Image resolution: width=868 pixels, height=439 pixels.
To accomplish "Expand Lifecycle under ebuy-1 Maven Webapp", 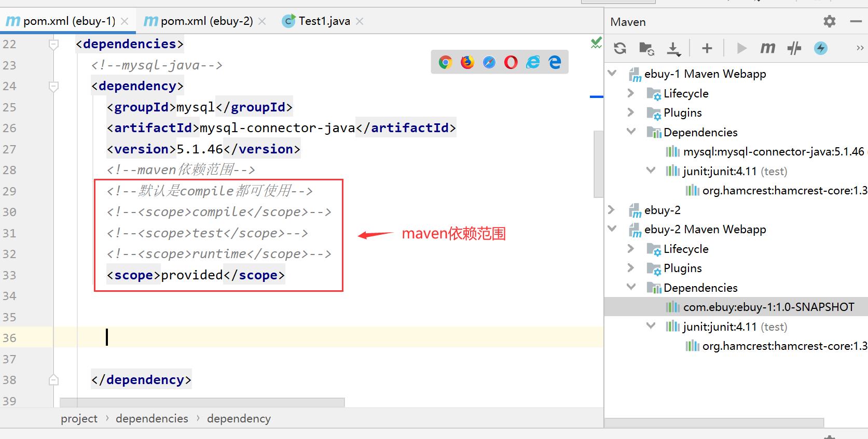I will [631, 93].
